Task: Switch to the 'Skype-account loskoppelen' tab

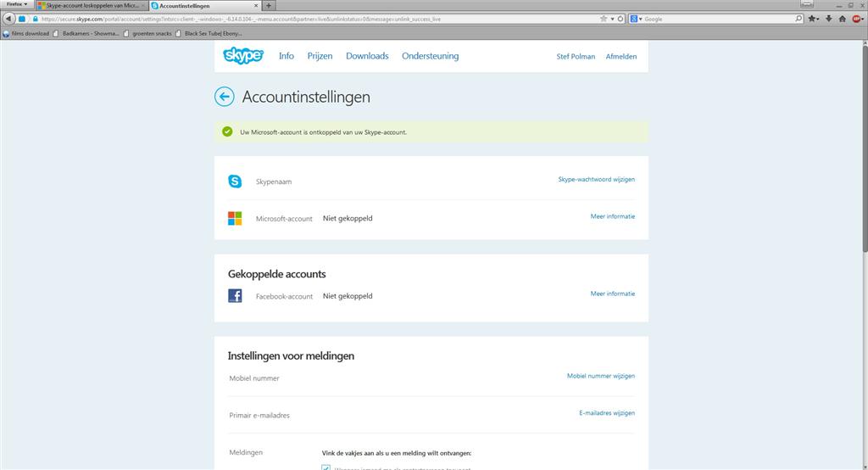Action: point(92,6)
